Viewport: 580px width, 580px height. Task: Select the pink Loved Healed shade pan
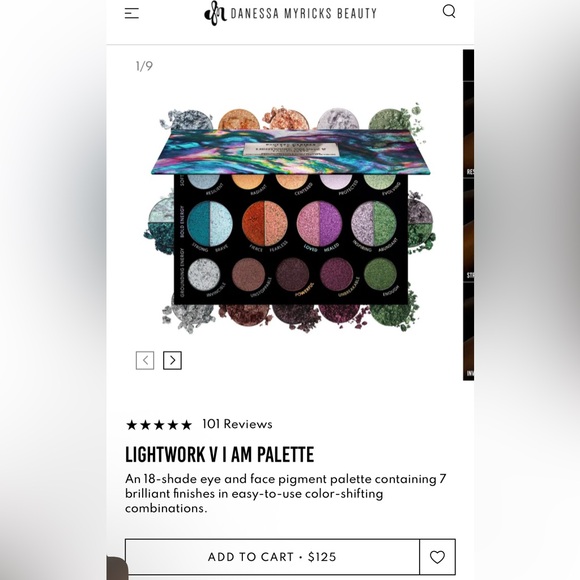[319, 224]
